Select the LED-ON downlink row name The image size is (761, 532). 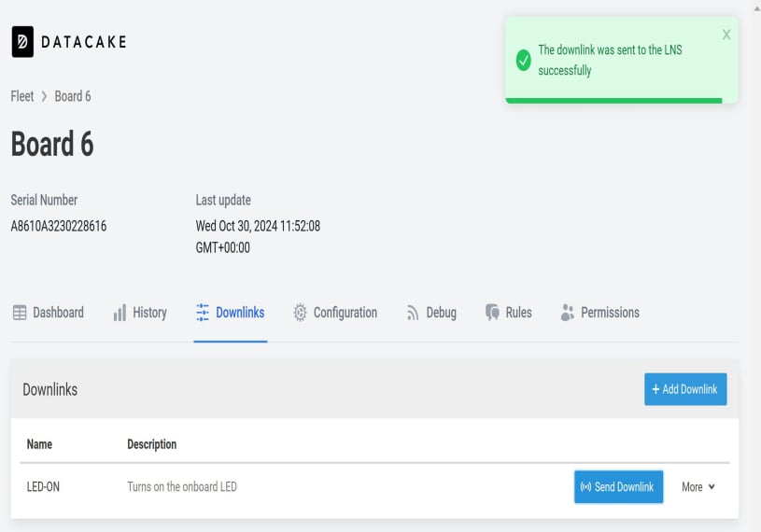click(44, 486)
